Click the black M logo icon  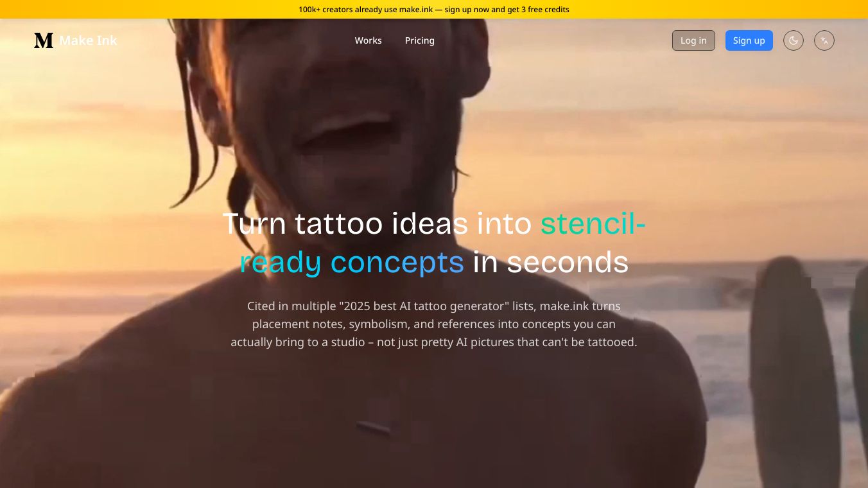click(x=44, y=40)
